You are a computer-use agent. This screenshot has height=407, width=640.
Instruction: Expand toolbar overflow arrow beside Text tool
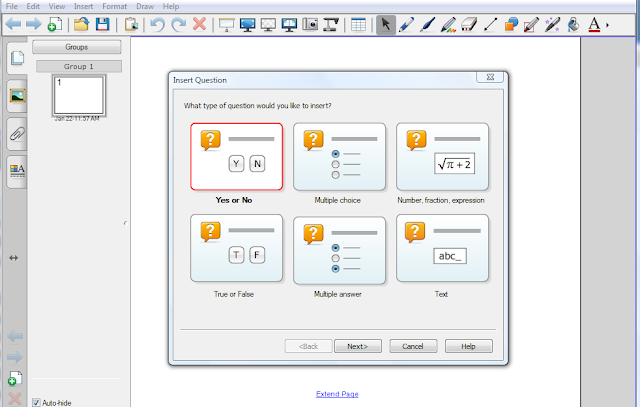pyautogui.click(x=607, y=25)
